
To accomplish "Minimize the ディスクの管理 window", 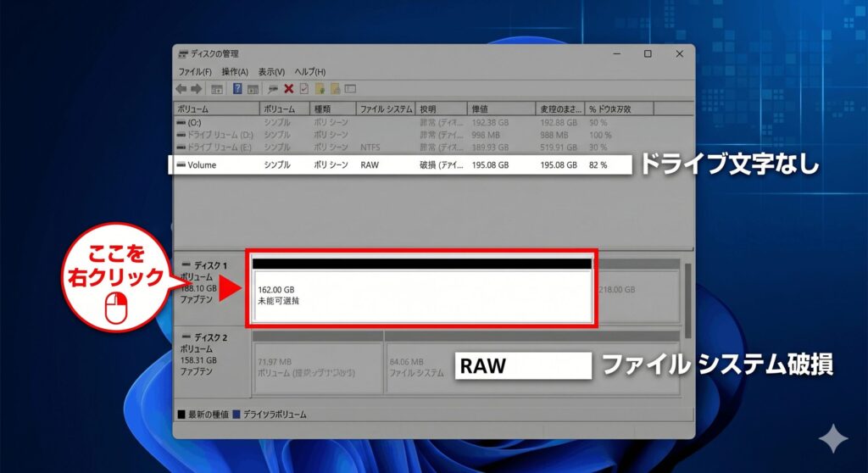I will point(617,53).
